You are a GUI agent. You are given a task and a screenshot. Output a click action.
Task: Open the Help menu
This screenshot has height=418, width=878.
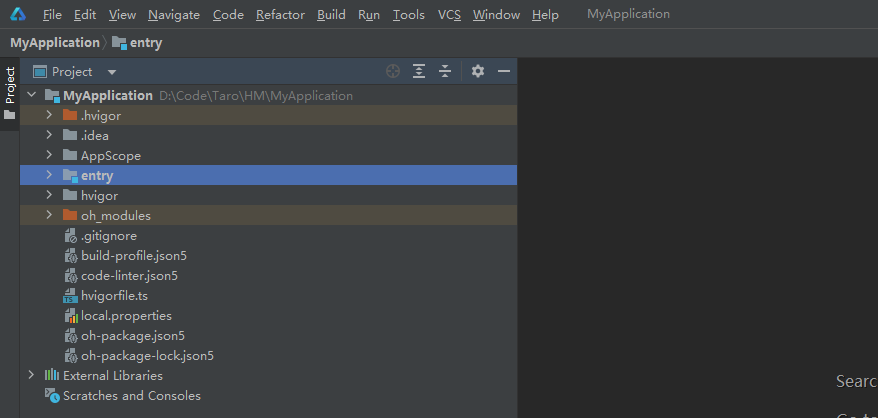point(545,15)
